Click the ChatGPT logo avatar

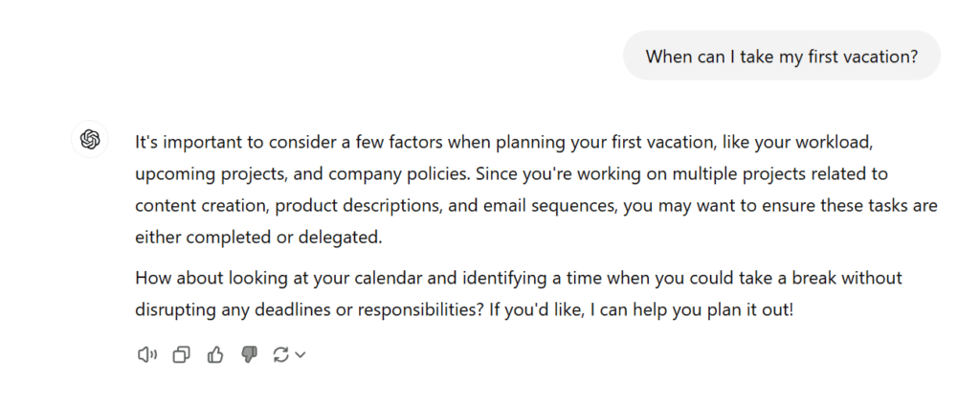[x=91, y=140]
